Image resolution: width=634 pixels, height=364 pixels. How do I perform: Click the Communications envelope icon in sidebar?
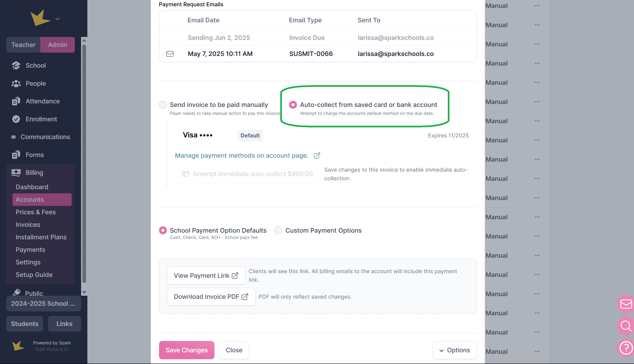coord(14,137)
